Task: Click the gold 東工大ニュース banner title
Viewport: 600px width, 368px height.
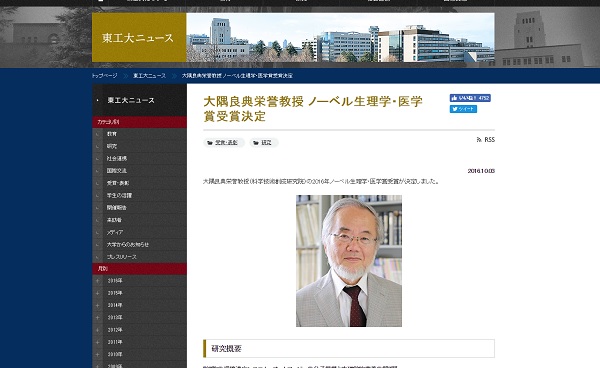Action: tap(138, 38)
